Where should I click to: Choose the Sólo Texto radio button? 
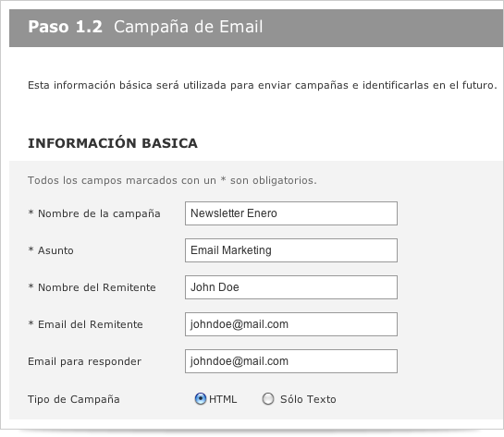click(268, 399)
